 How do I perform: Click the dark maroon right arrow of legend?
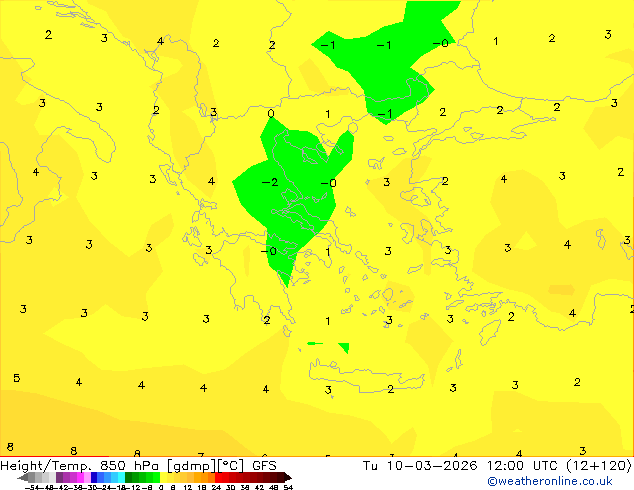click(287, 477)
